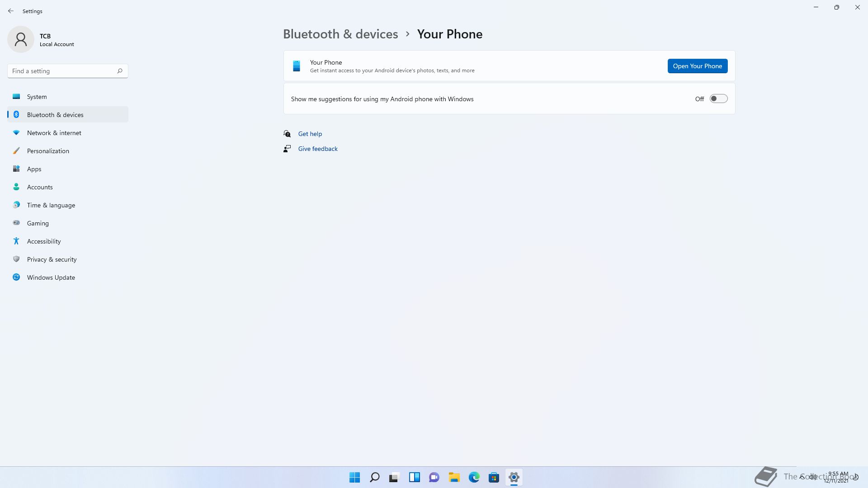Image resolution: width=868 pixels, height=488 pixels.
Task: Open Teams Chat from the taskbar
Action: [x=434, y=477]
